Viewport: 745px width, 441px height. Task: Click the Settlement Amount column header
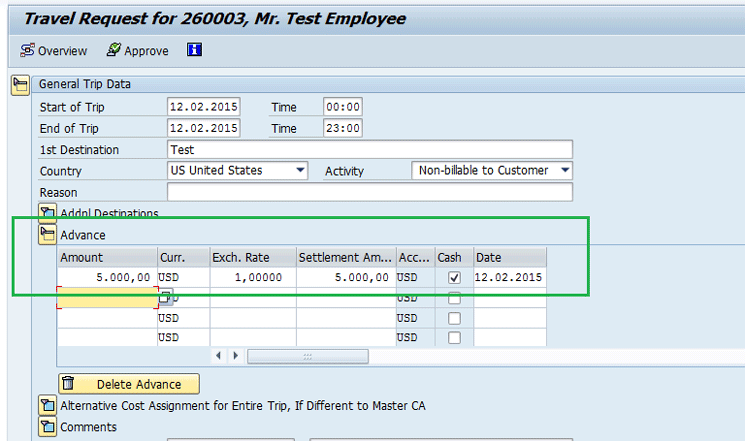pos(345,257)
